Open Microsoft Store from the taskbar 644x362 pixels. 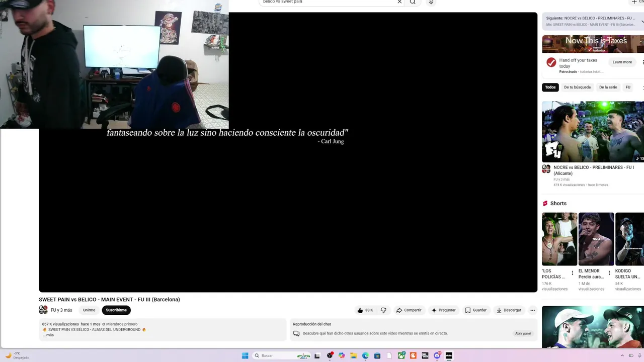377,355
